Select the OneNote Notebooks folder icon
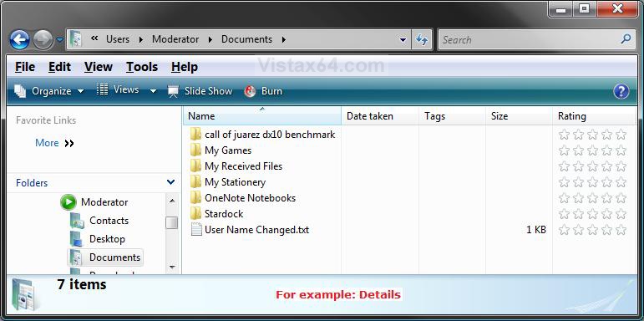Image resolution: width=644 pixels, height=321 pixels. [196, 197]
